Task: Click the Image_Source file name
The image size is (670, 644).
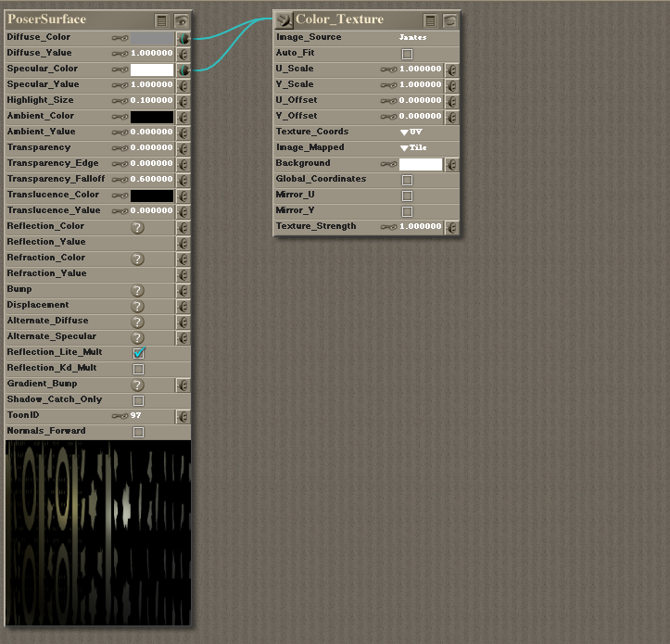Action: pyautogui.click(x=412, y=38)
